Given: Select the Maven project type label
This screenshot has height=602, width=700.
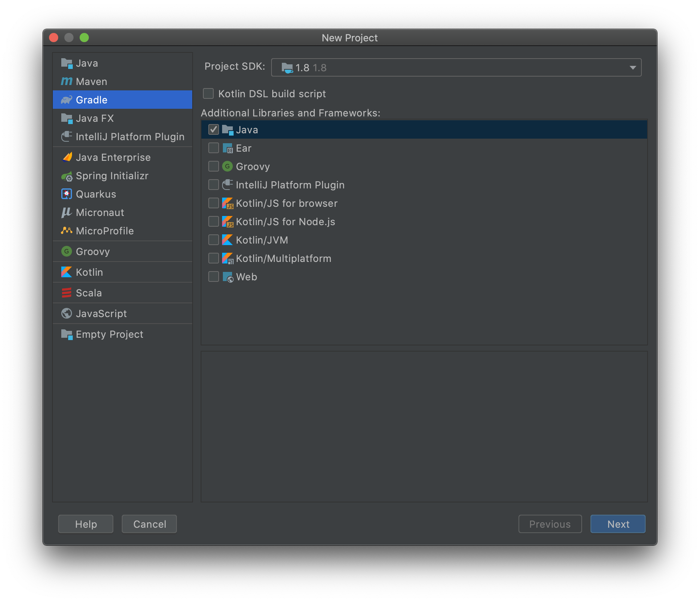Looking at the screenshot, I should (92, 82).
